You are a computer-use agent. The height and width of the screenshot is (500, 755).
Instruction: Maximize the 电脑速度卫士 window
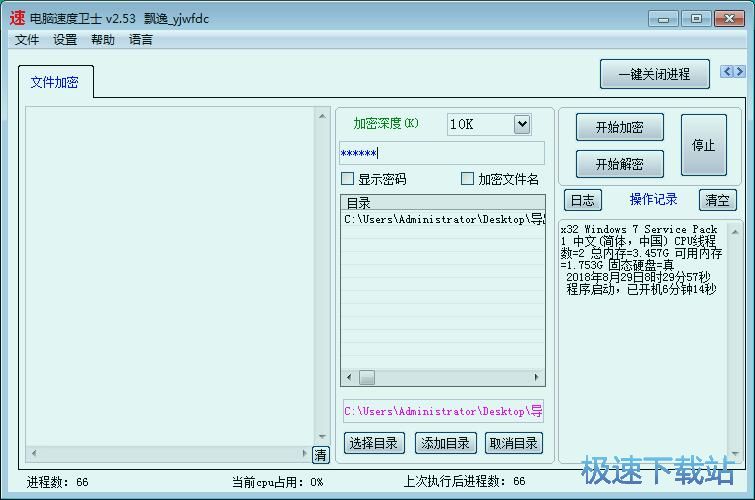click(x=696, y=19)
